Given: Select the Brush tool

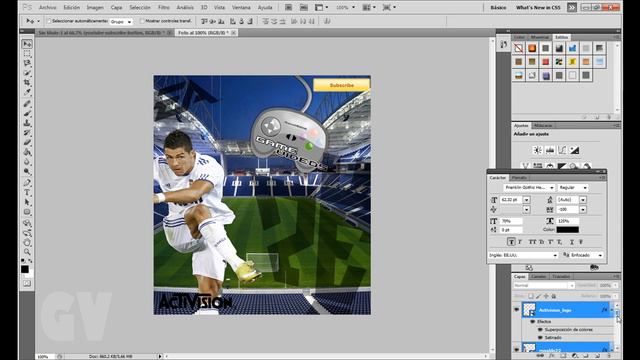Looking at the screenshot, I should (27, 113).
